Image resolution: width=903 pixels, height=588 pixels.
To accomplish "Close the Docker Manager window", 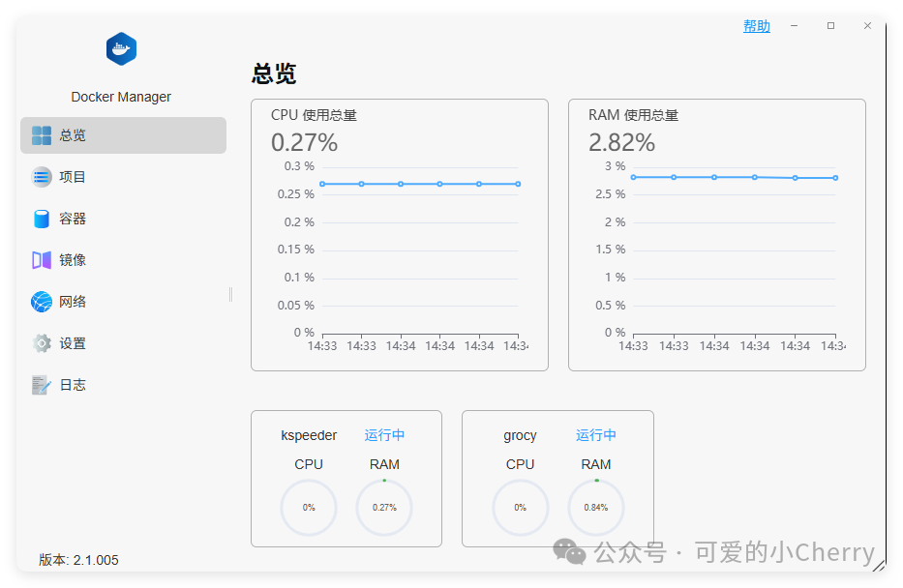I will (867, 26).
